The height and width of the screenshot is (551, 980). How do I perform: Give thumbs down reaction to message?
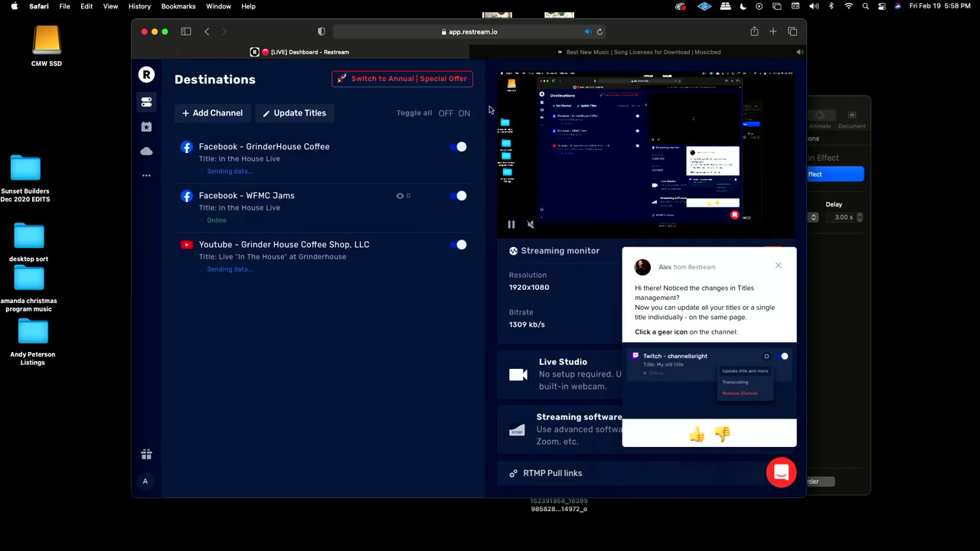pyautogui.click(x=722, y=435)
